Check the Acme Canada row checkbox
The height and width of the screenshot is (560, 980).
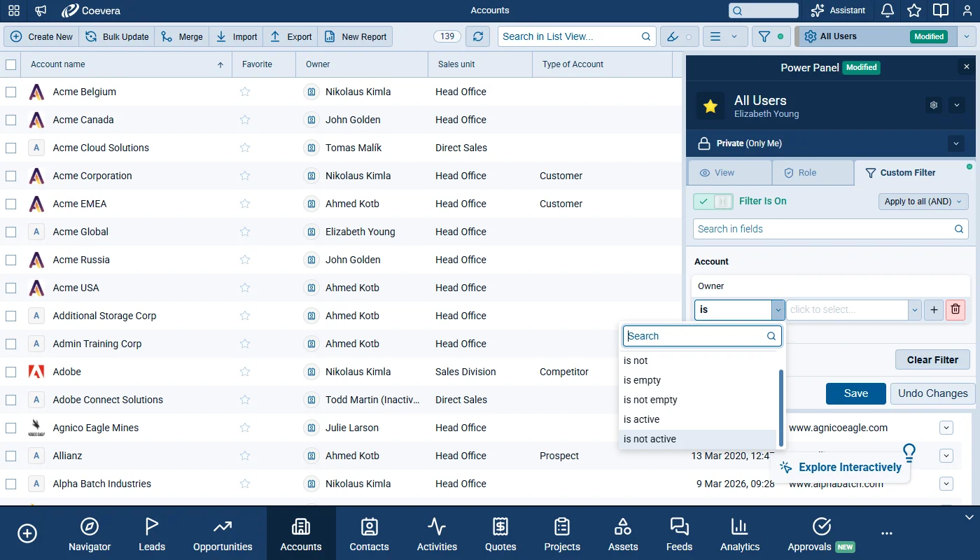(x=11, y=120)
